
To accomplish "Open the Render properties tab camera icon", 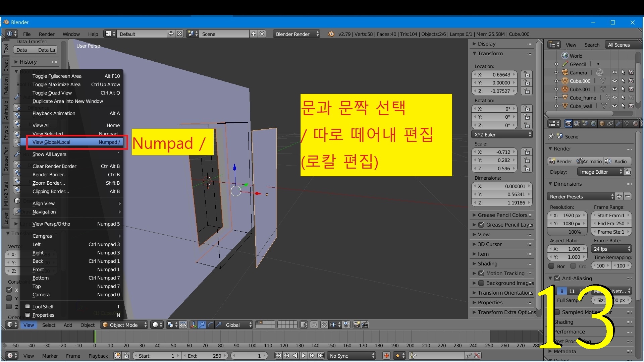I will point(568,124).
